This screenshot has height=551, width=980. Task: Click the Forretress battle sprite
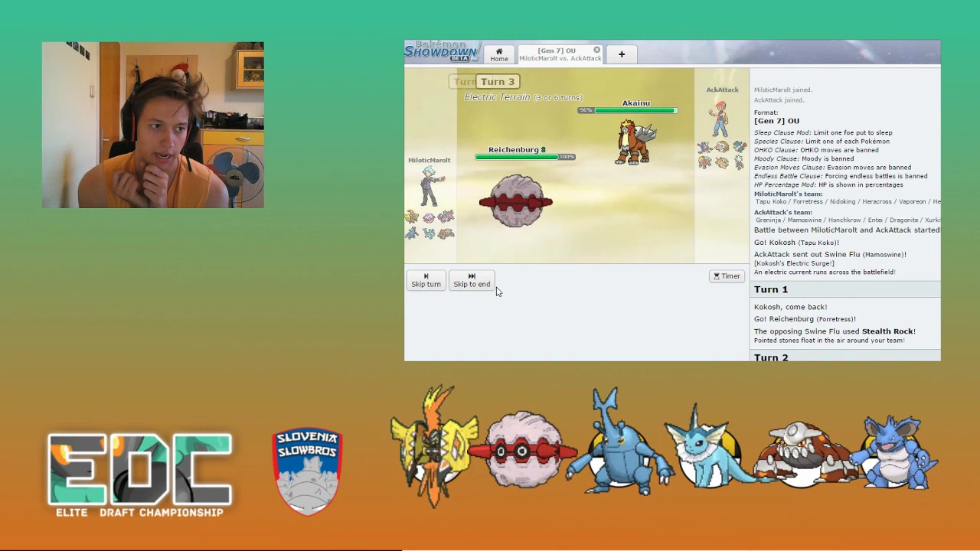pos(516,201)
